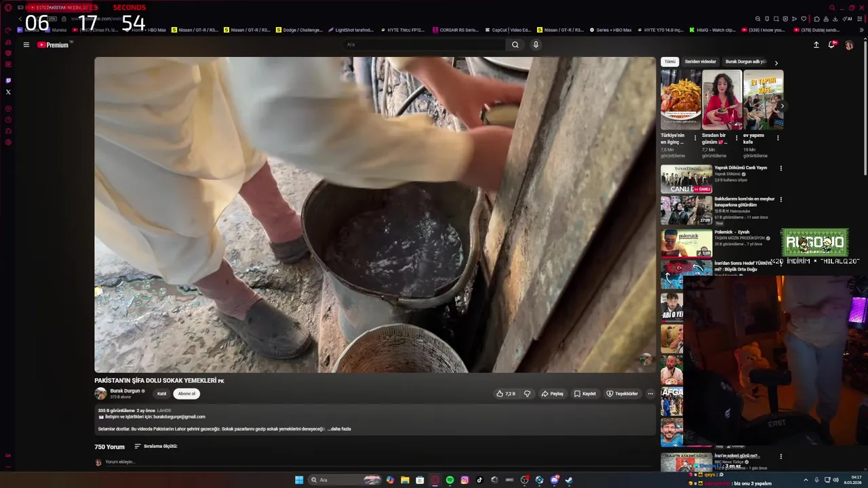Open File Explorer from the taskbar
Screen dimensions: 868x488
point(405,480)
